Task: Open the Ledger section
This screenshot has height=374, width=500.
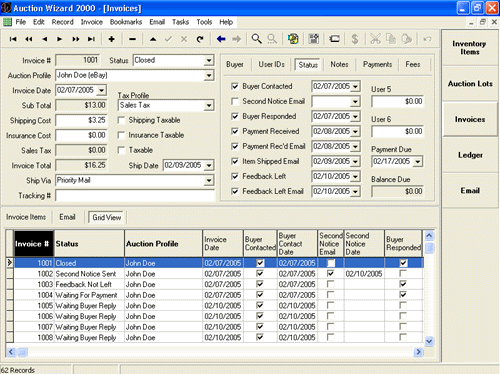Action: point(470,155)
